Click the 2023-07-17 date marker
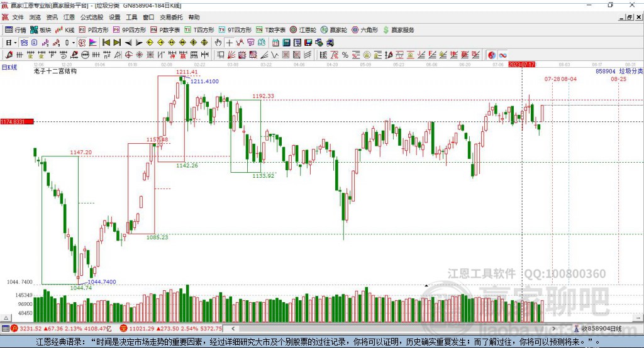This screenshot has width=644, height=348. click(x=521, y=65)
